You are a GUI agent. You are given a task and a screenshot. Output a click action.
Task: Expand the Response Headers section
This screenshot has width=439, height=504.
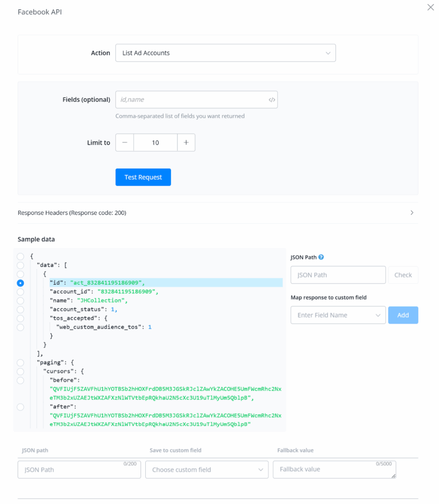[412, 213]
